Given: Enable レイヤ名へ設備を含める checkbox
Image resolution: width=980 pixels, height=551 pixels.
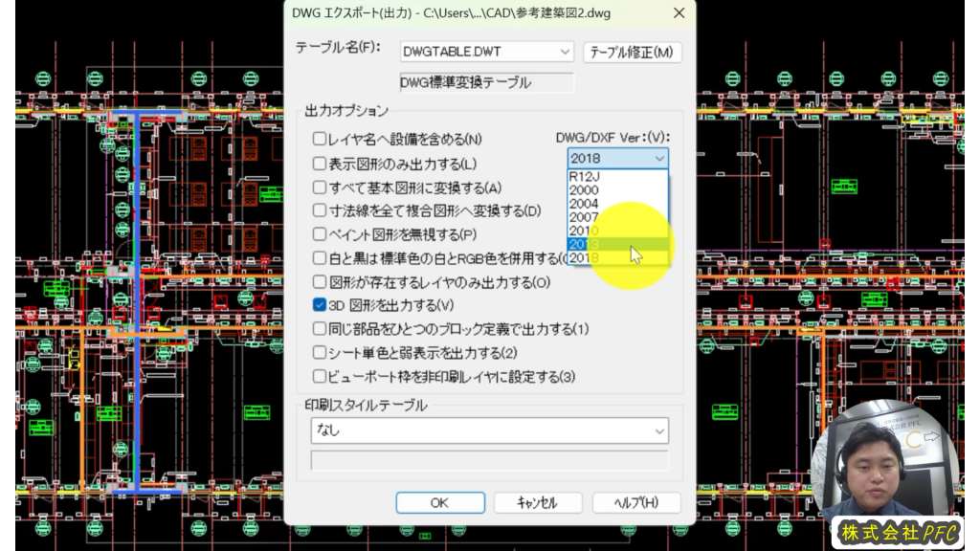Looking at the screenshot, I should (320, 139).
